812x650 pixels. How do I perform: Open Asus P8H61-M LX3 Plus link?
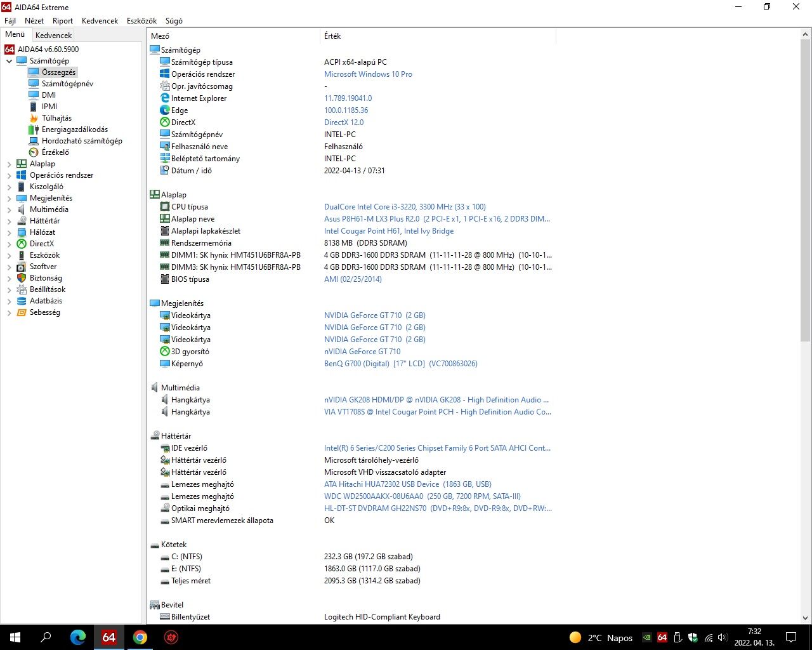tap(437, 219)
